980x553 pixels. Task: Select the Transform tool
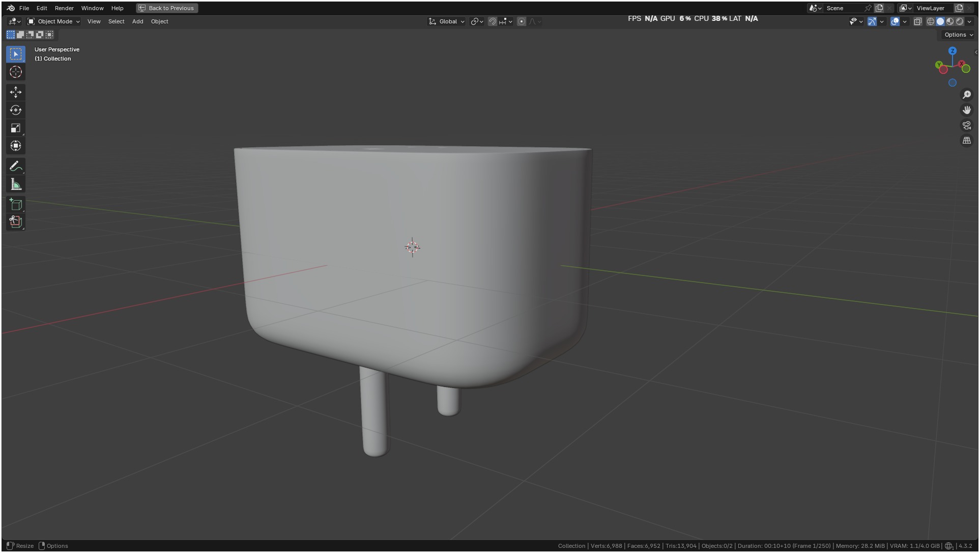click(x=16, y=146)
